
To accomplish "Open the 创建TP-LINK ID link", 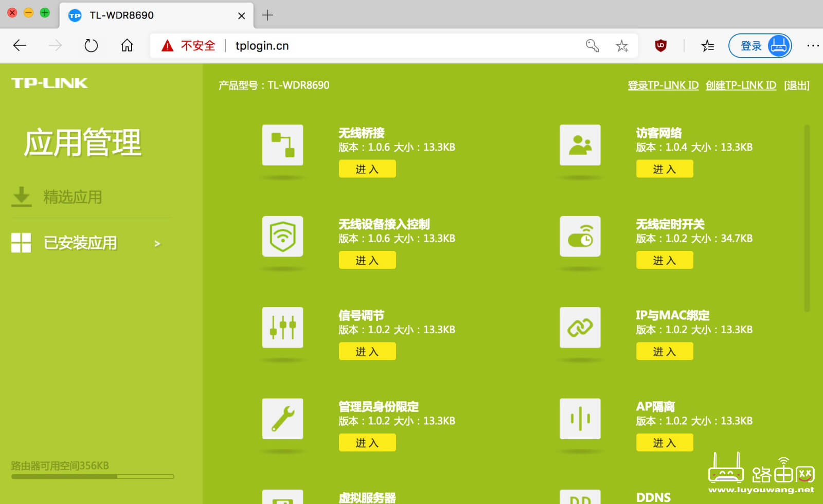I will coord(741,85).
